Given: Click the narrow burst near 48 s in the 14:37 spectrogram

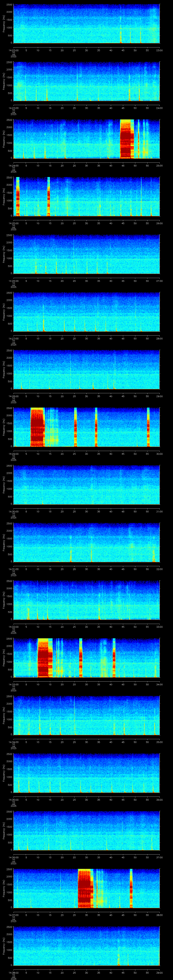Looking at the screenshot, I should [131, 888].
